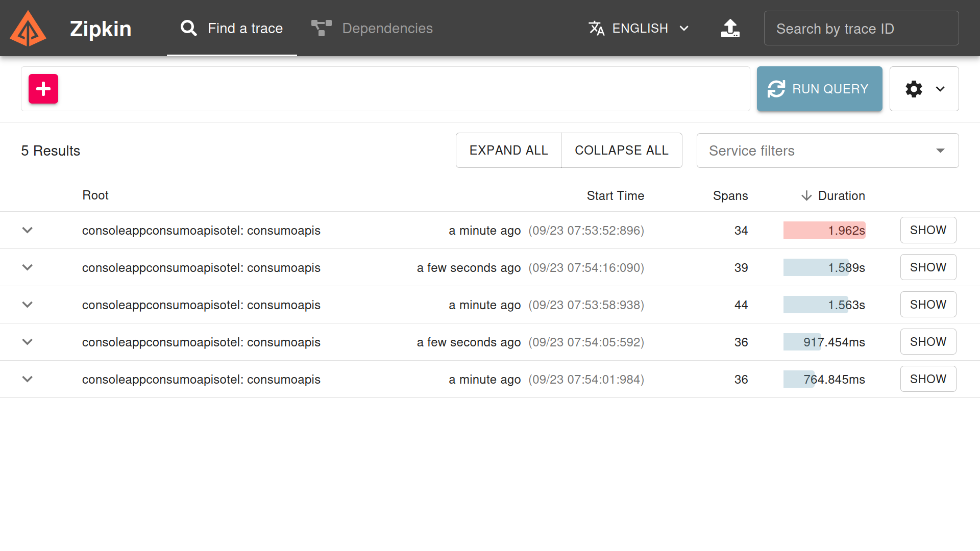Switch to the Find a trace tab
Screen dimensions: 980x551
245,29
